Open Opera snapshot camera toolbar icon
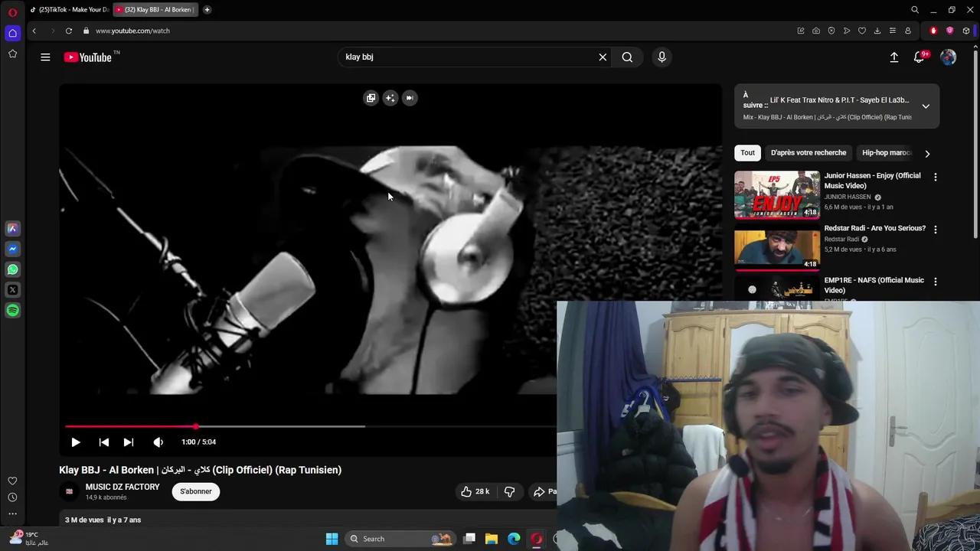 pyautogui.click(x=816, y=31)
